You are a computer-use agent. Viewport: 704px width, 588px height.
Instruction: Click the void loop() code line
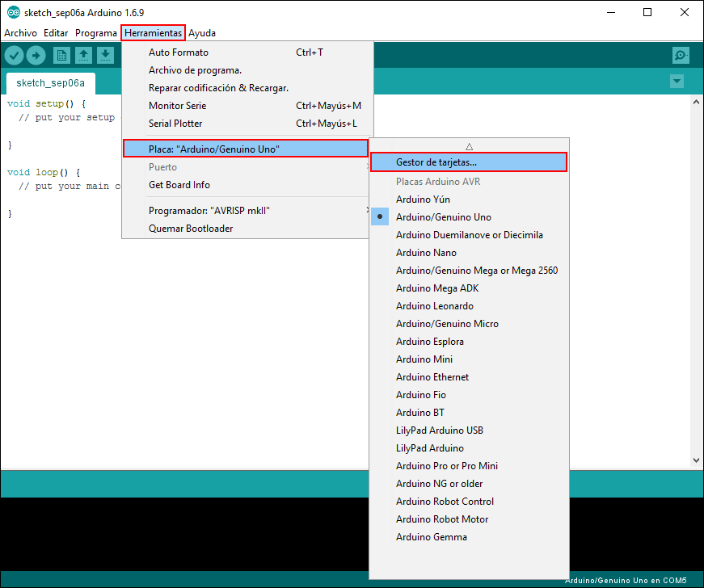click(44, 173)
